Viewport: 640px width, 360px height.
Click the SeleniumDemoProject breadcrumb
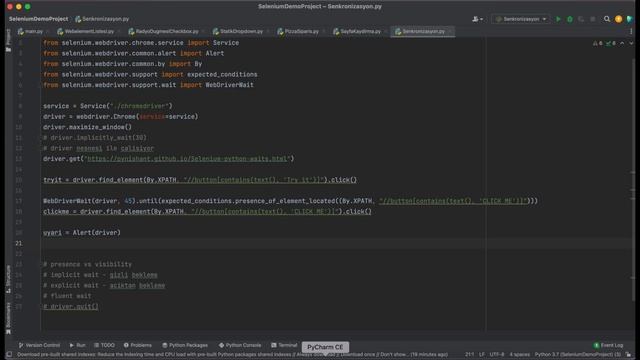[38, 19]
